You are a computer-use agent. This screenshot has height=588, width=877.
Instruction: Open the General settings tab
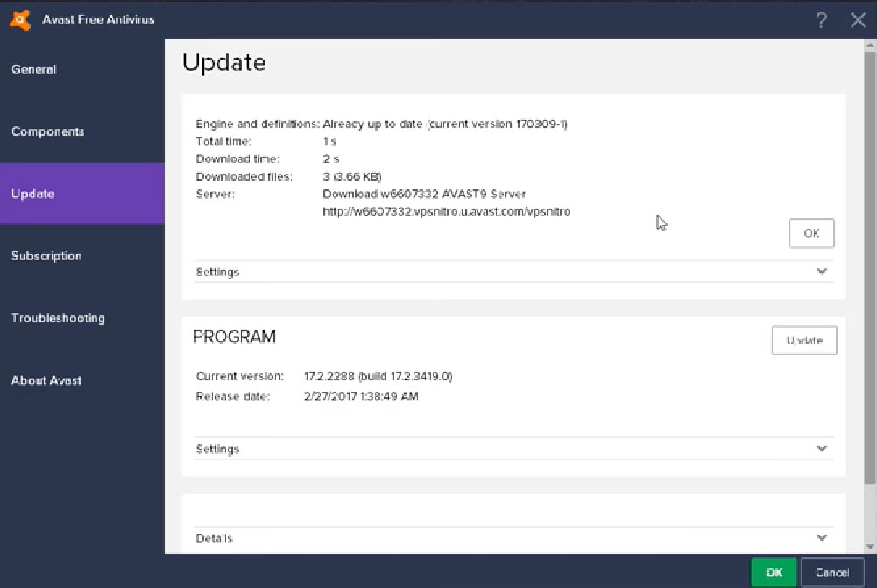(x=82, y=69)
